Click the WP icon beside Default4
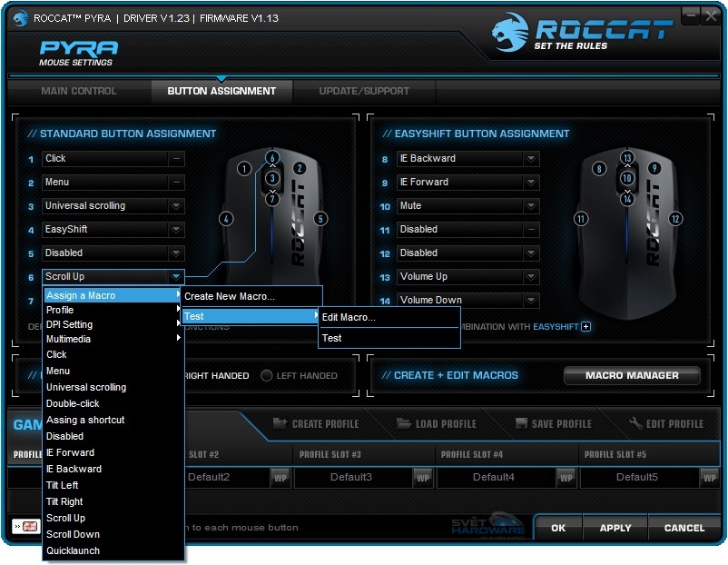The image size is (728, 565). [x=566, y=477]
